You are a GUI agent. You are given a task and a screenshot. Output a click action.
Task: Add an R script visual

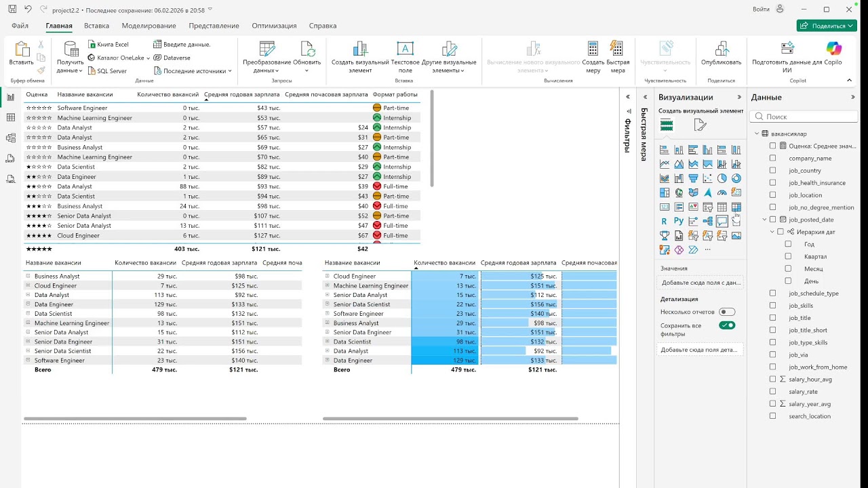pyautogui.click(x=665, y=221)
